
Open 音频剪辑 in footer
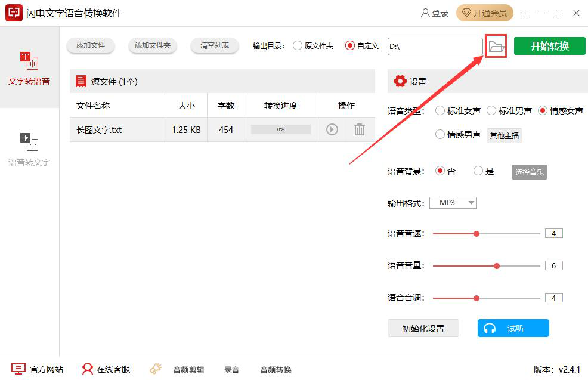pos(188,370)
